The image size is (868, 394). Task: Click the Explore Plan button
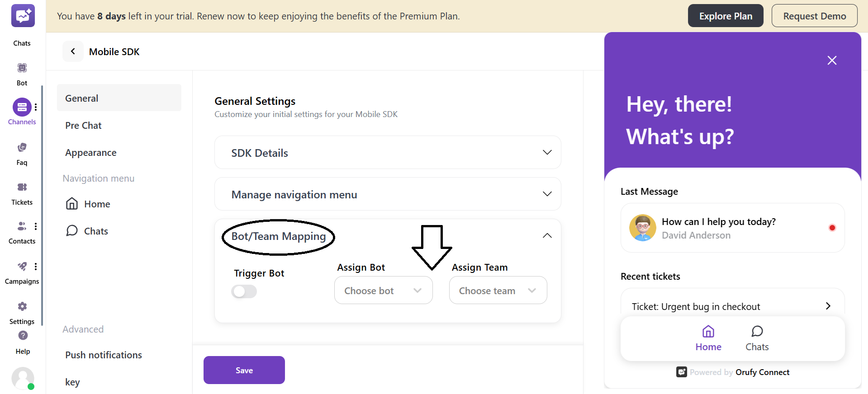(x=725, y=15)
